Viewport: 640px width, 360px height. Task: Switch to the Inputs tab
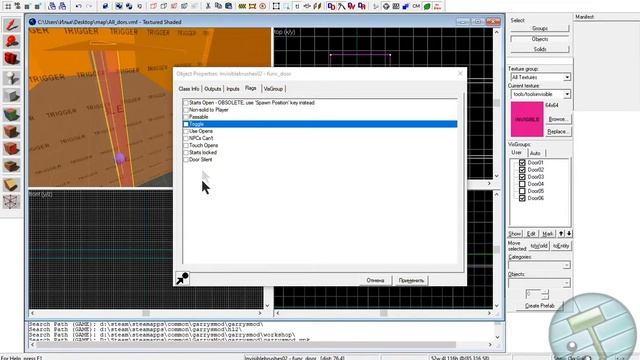pos(233,89)
